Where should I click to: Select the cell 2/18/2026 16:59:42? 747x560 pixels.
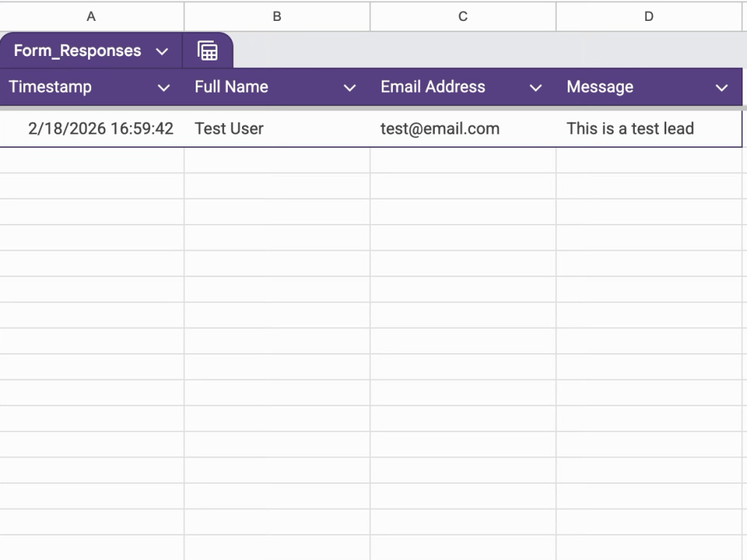click(x=91, y=128)
